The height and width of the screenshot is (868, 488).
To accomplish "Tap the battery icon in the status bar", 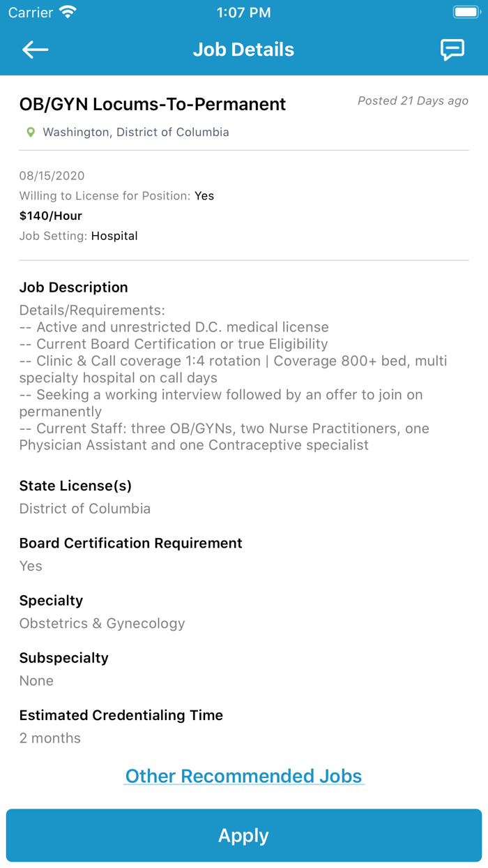I will (466, 11).
